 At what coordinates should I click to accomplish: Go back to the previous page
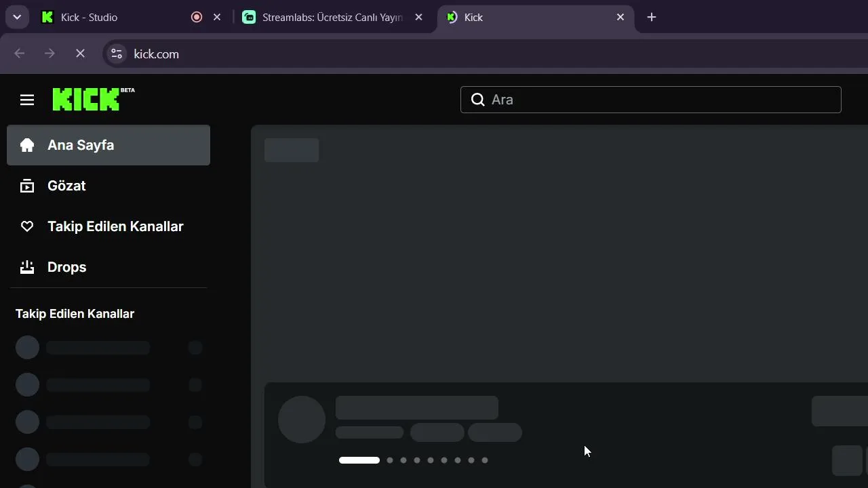19,54
